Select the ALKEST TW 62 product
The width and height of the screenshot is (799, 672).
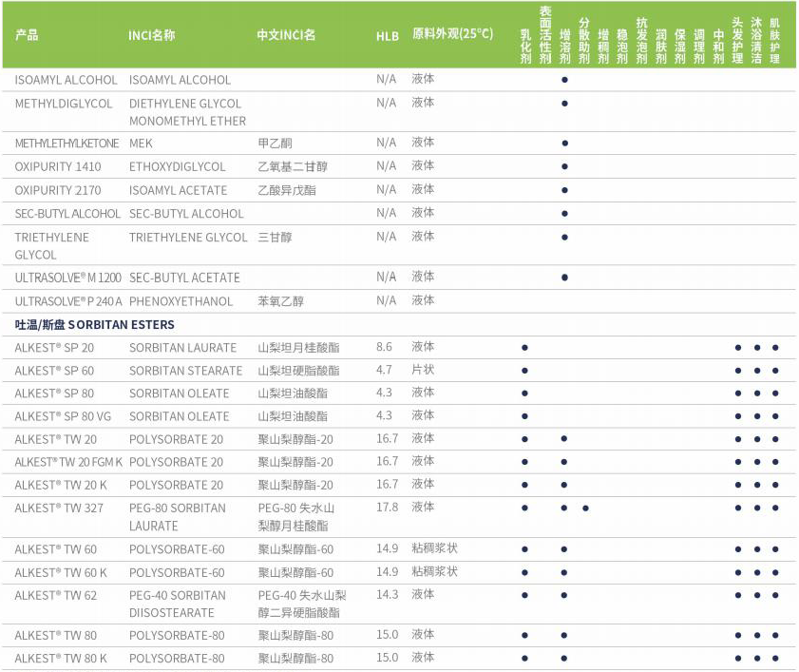click(55, 596)
